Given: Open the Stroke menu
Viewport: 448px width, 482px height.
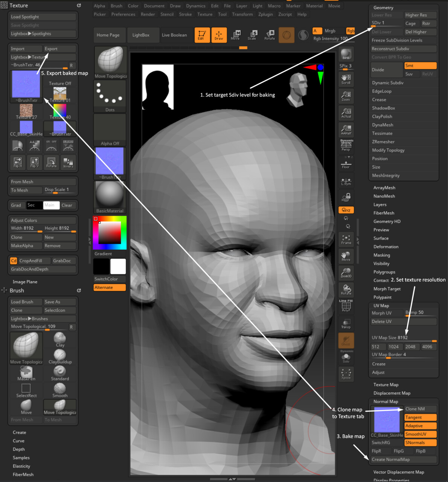Looking at the screenshot, I should click(185, 14).
